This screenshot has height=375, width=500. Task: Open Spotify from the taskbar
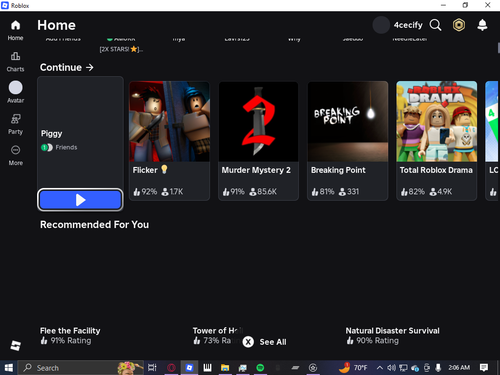coord(260,368)
